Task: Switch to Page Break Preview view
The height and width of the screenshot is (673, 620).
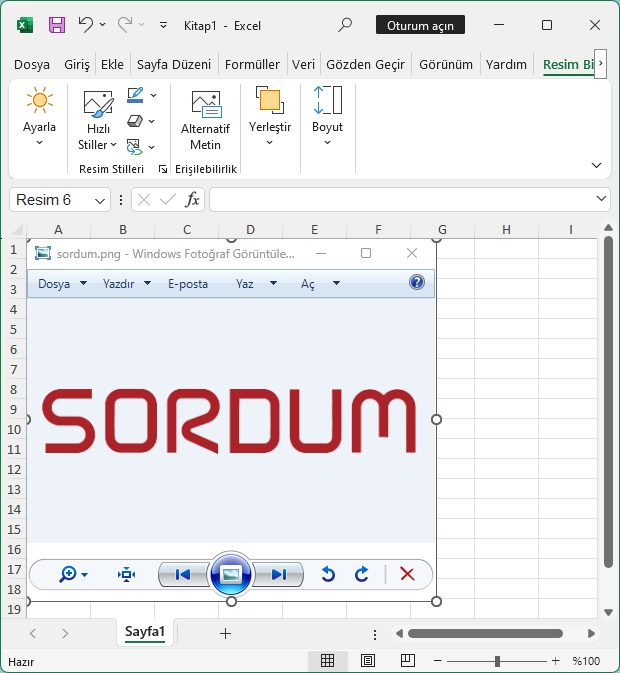Action: click(408, 661)
